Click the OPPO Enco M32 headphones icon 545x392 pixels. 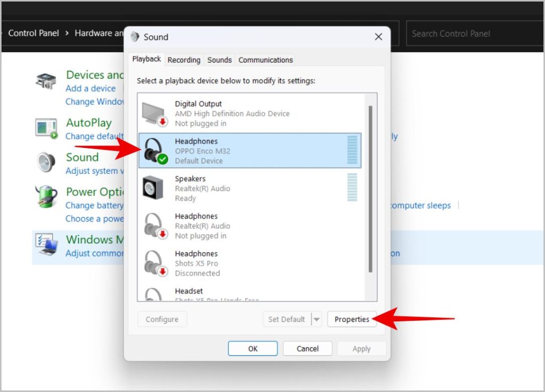click(x=155, y=151)
